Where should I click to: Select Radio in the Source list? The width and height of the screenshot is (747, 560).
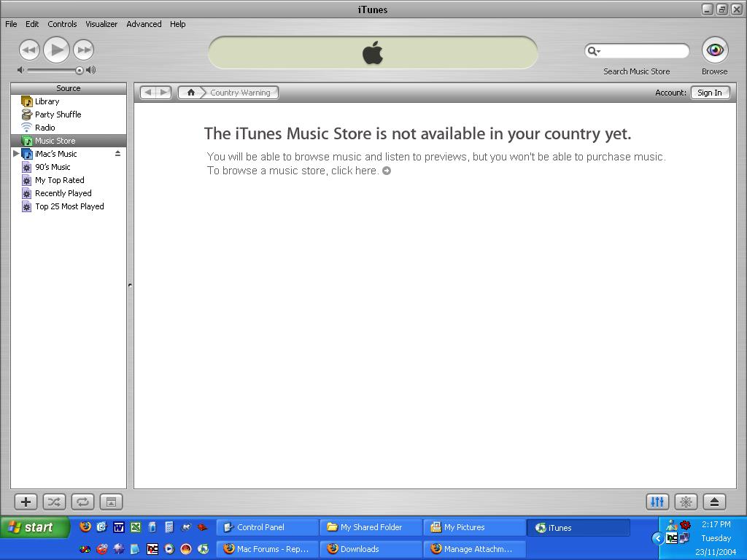(x=68, y=128)
